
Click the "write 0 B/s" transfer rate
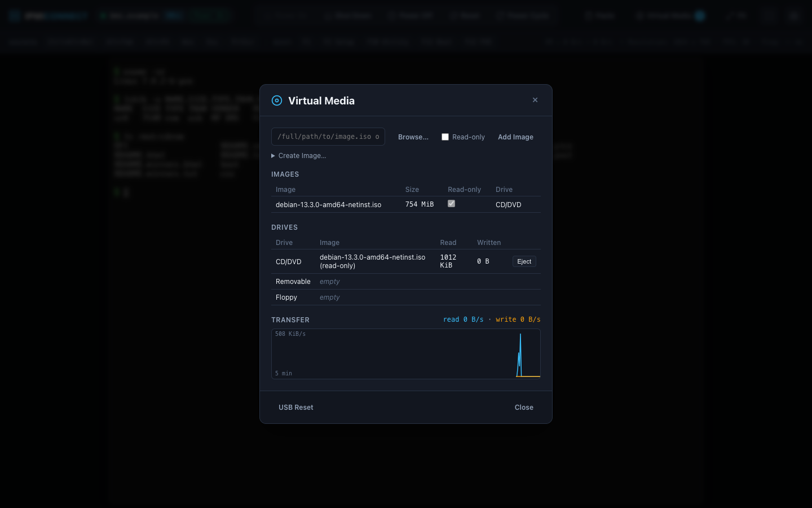518,319
